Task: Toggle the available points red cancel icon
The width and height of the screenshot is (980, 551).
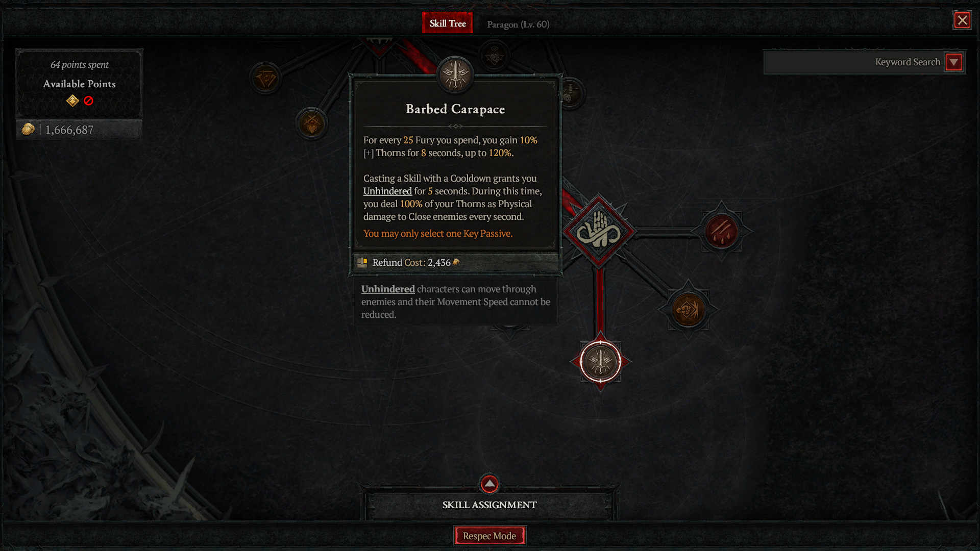Action: click(x=88, y=100)
